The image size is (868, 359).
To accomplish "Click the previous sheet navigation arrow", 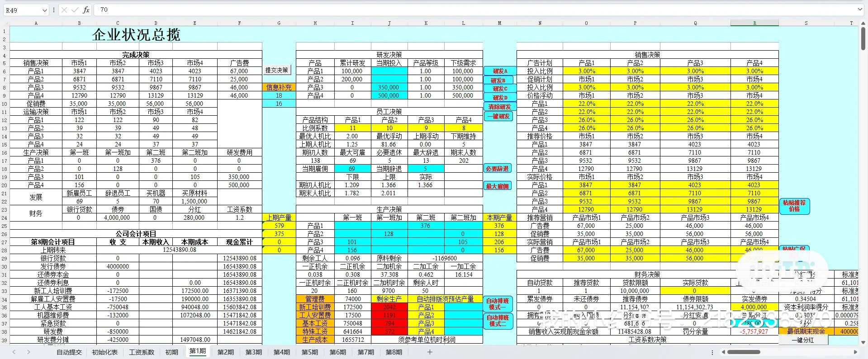I will (x=14, y=352).
